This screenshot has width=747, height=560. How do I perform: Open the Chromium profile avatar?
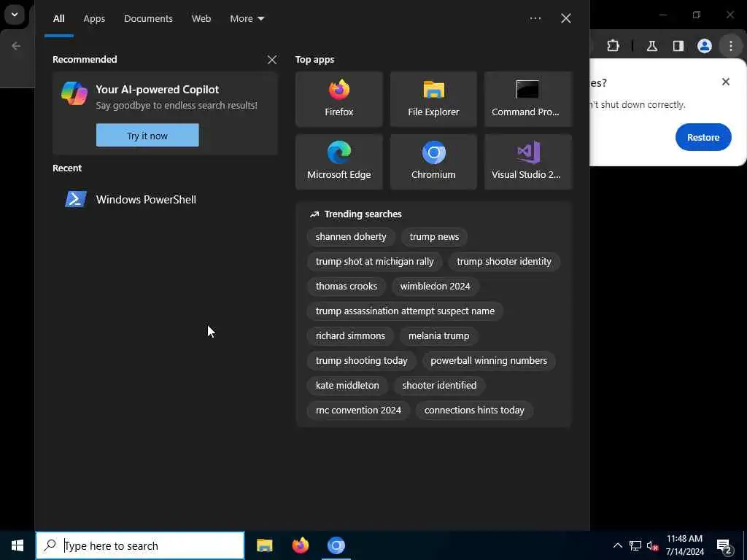click(705, 46)
